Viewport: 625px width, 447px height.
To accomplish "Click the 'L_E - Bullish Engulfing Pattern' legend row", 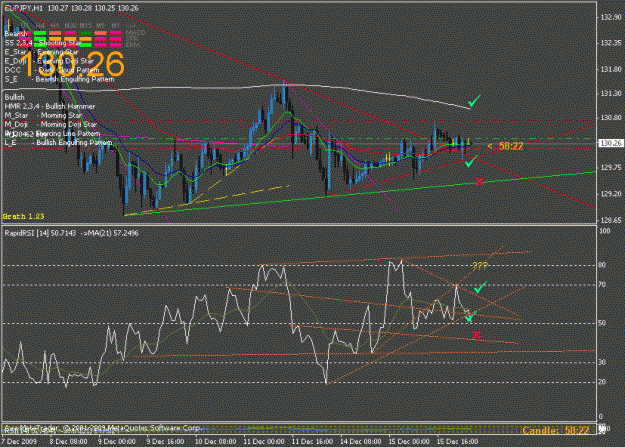I will click(58, 142).
